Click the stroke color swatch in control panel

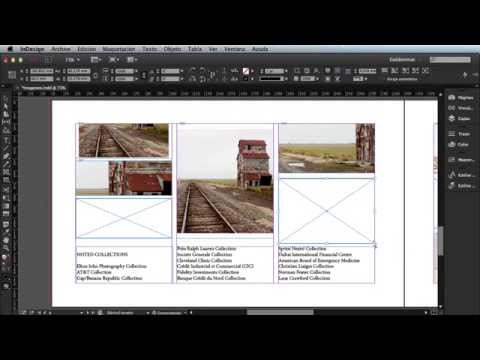click(x=246, y=79)
